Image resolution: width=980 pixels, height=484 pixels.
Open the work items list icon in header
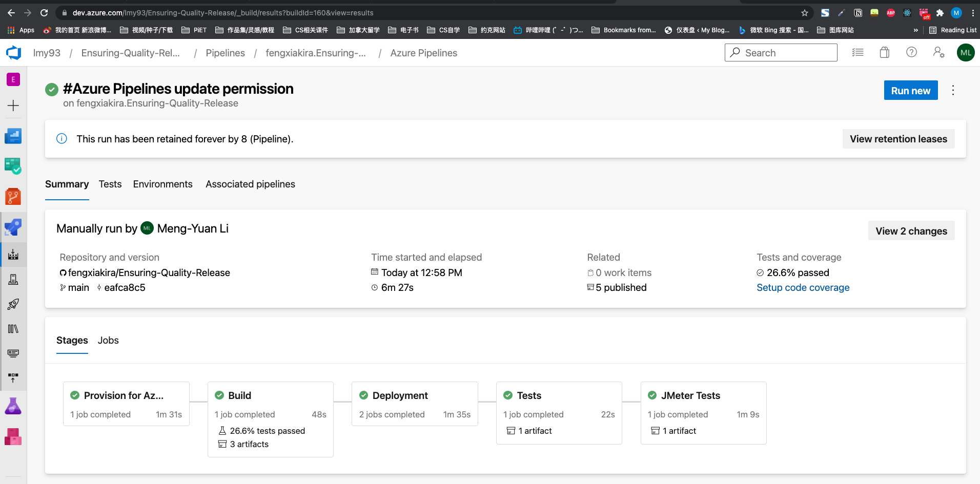click(x=858, y=52)
